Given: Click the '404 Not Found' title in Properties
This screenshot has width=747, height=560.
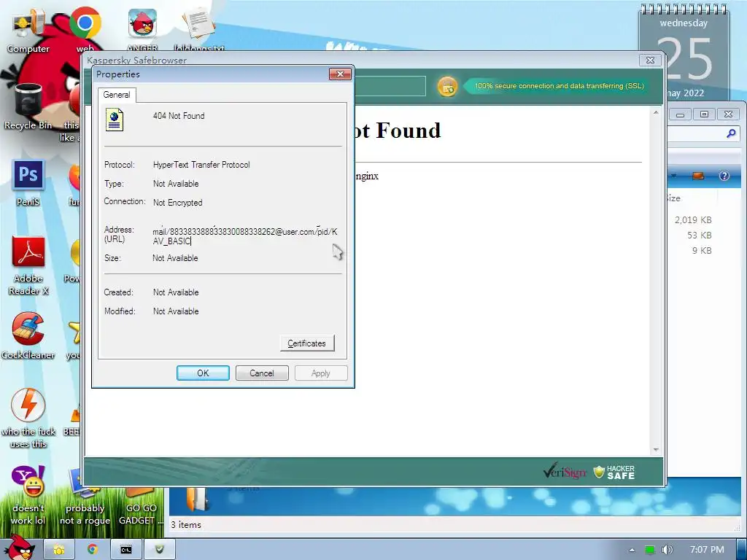Looking at the screenshot, I should tap(179, 116).
